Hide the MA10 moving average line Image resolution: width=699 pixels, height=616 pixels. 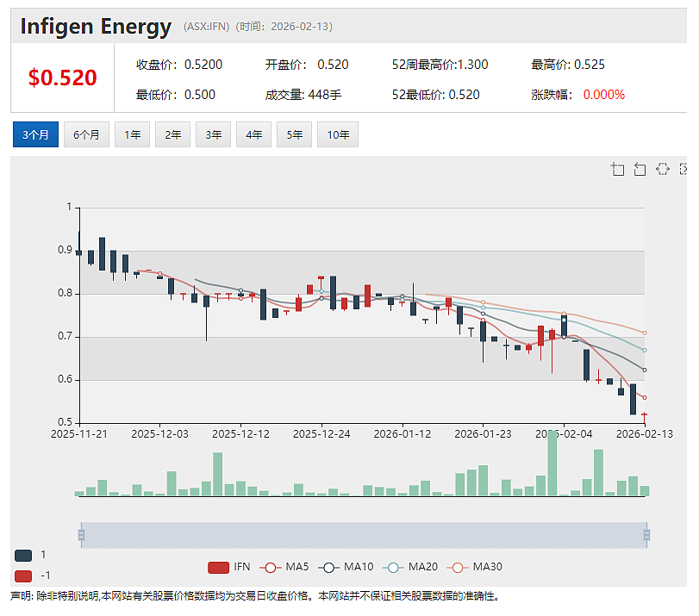click(x=346, y=567)
